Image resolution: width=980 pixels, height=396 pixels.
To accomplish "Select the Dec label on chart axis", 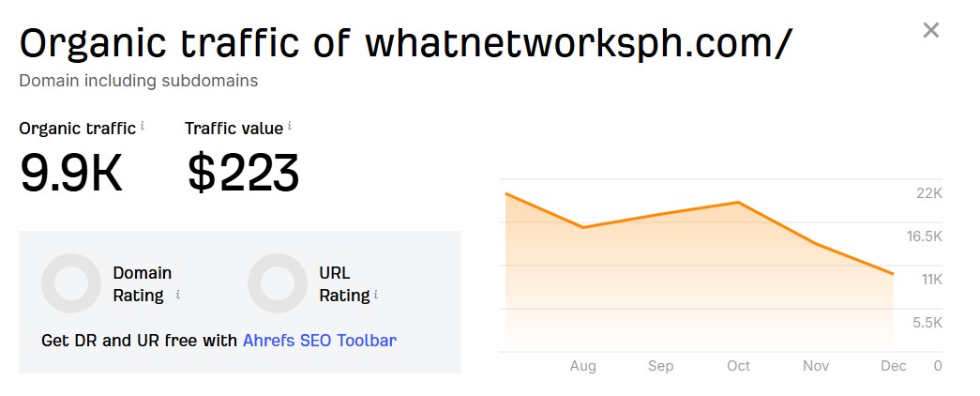I will pos(893,366).
